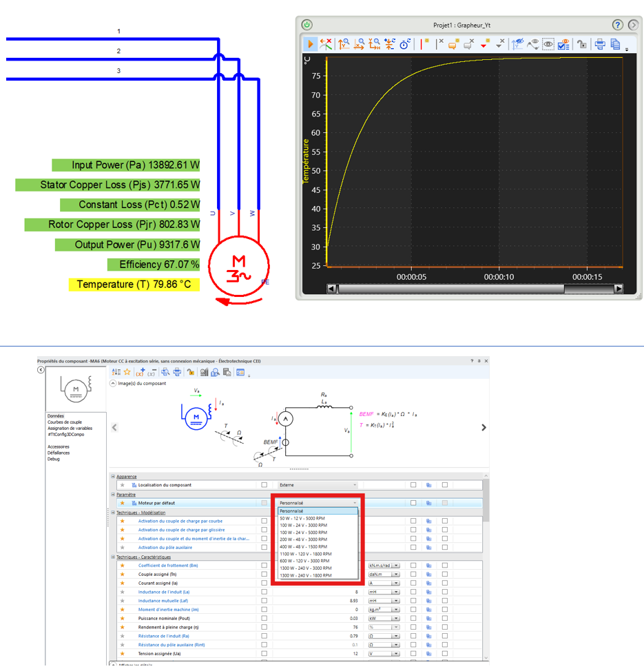
Task: Click the padlock icon in plotter toolbar
Action: [582, 44]
